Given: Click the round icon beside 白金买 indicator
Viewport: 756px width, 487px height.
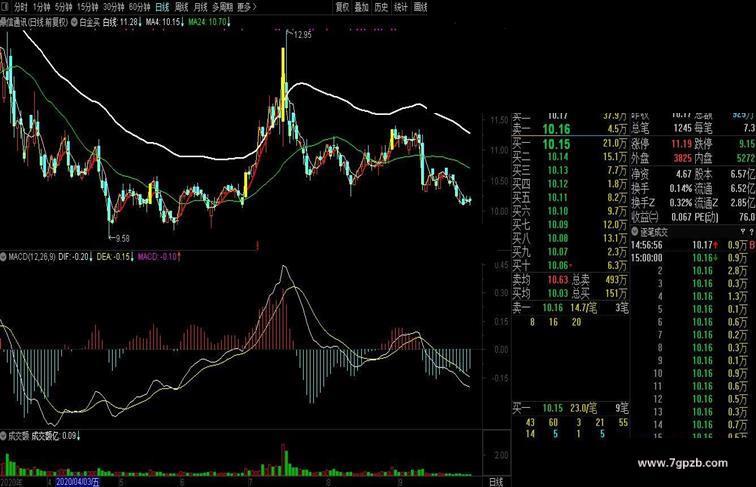Looking at the screenshot, I should (75, 22).
